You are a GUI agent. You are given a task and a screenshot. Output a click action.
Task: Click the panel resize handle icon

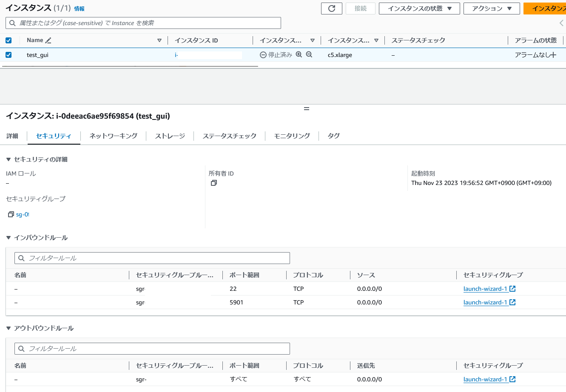(x=307, y=109)
